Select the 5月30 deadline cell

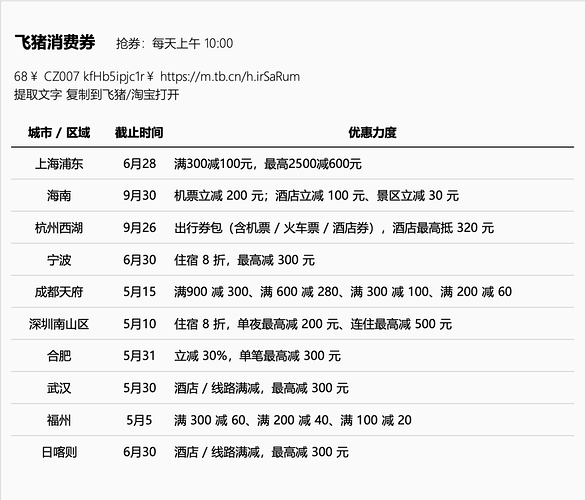tap(140, 388)
